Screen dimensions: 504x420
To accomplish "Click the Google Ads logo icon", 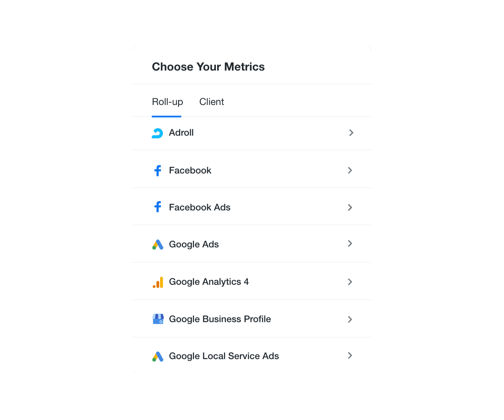I will (x=157, y=244).
